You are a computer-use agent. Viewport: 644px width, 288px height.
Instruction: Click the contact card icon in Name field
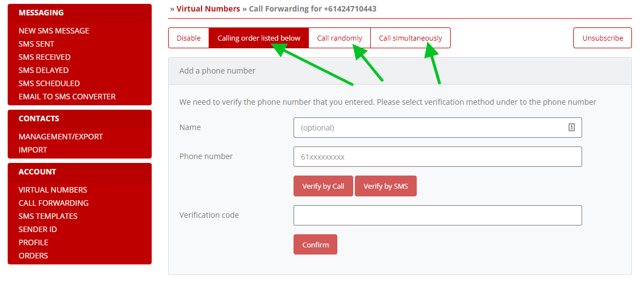click(571, 127)
